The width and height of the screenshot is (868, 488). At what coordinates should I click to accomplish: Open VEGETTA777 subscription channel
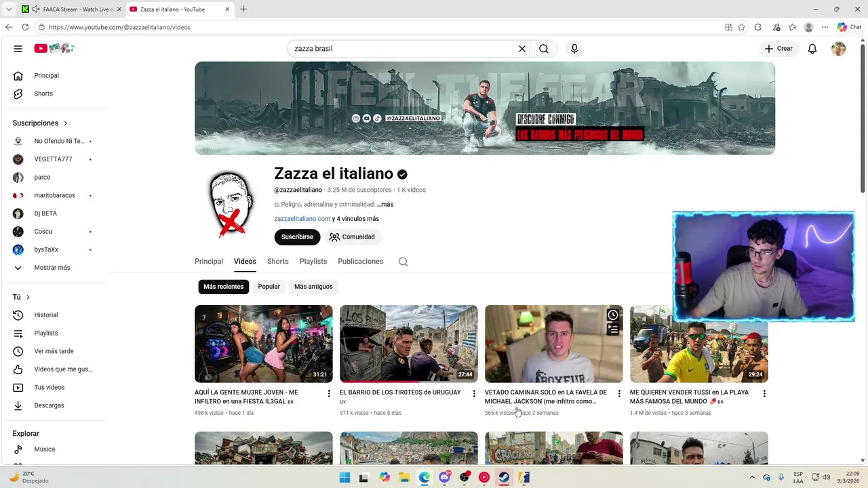pos(53,159)
